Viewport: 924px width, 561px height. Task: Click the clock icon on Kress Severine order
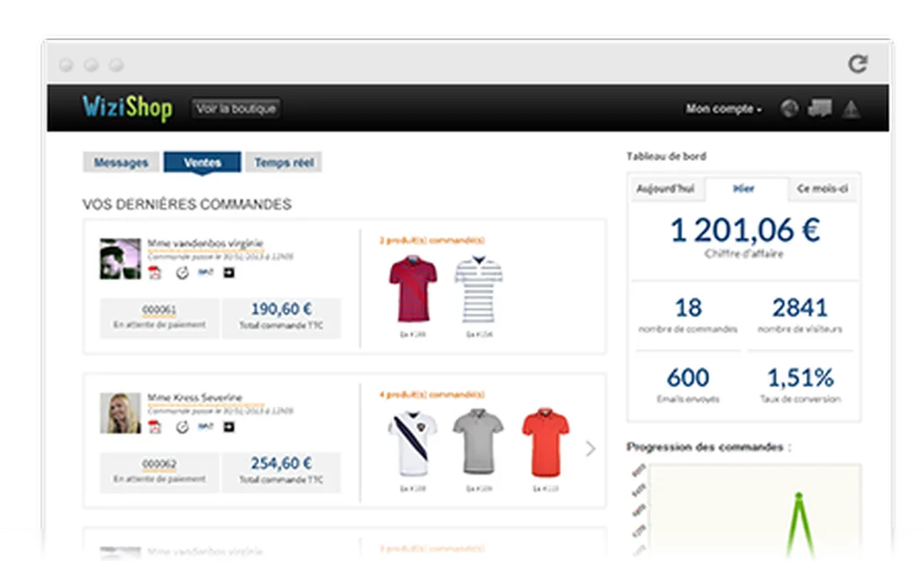tap(182, 427)
